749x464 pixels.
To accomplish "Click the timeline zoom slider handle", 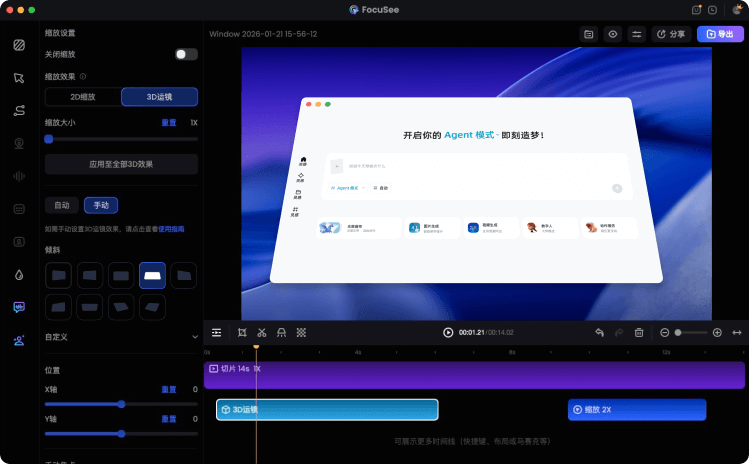I will [678, 333].
